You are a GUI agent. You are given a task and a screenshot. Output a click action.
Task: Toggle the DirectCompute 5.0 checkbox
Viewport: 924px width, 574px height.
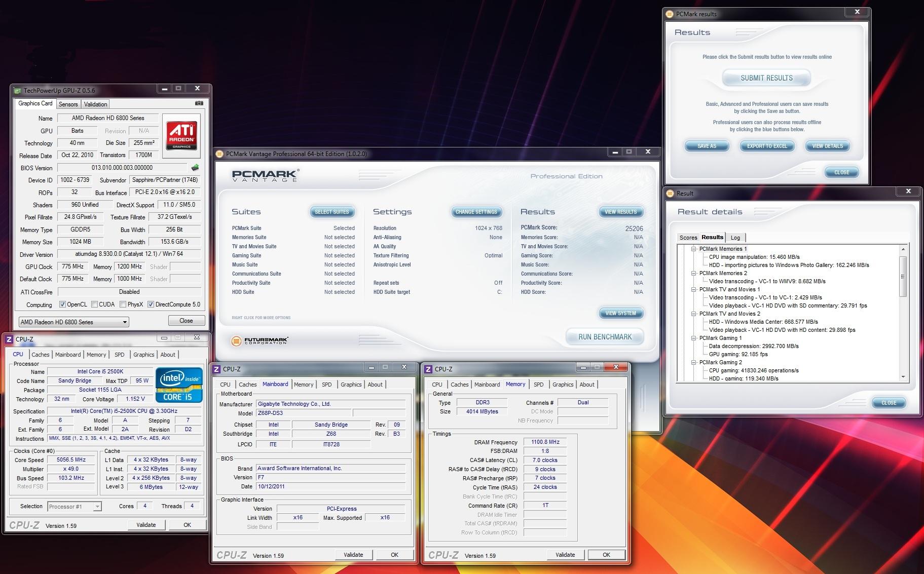[x=151, y=304]
